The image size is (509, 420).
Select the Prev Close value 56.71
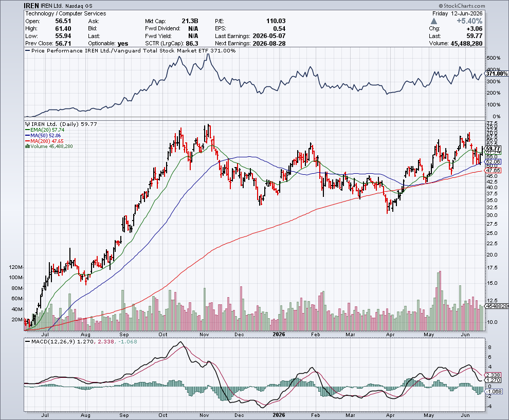[x=63, y=44]
